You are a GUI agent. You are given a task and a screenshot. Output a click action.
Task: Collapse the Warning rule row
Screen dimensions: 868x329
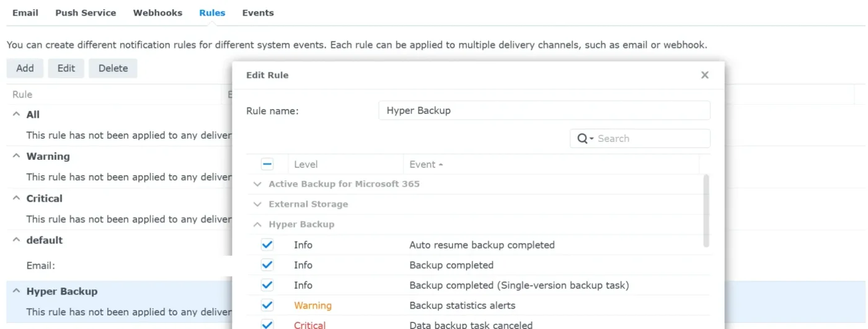[17, 156]
